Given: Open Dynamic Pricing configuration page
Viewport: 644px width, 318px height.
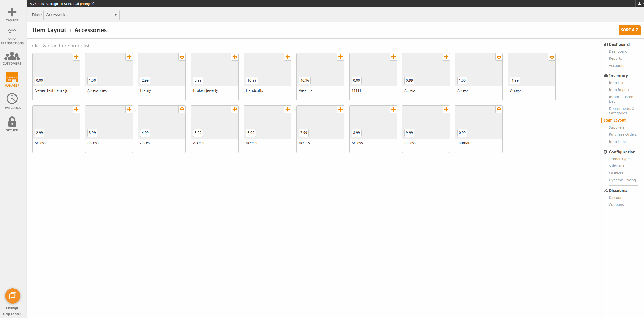Looking at the screenshot, I should 622,180.
